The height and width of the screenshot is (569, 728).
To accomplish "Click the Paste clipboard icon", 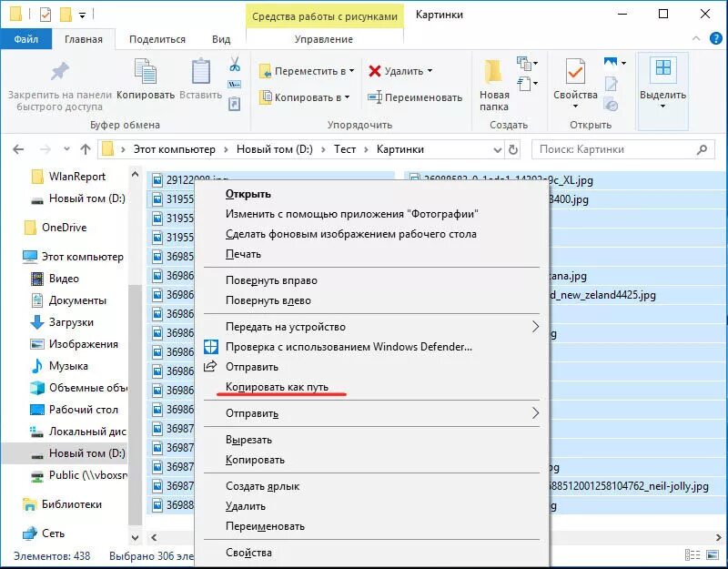I will (200, 72).
